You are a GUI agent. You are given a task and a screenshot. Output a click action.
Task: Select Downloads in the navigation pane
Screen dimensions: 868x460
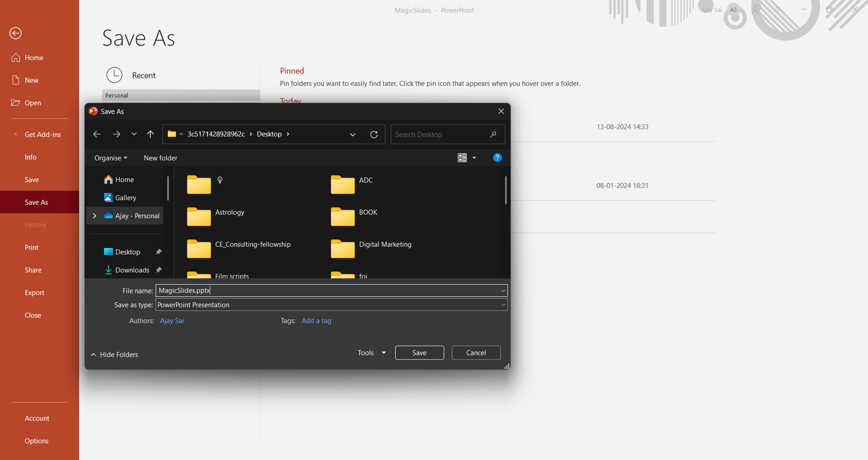coord(132,270)
